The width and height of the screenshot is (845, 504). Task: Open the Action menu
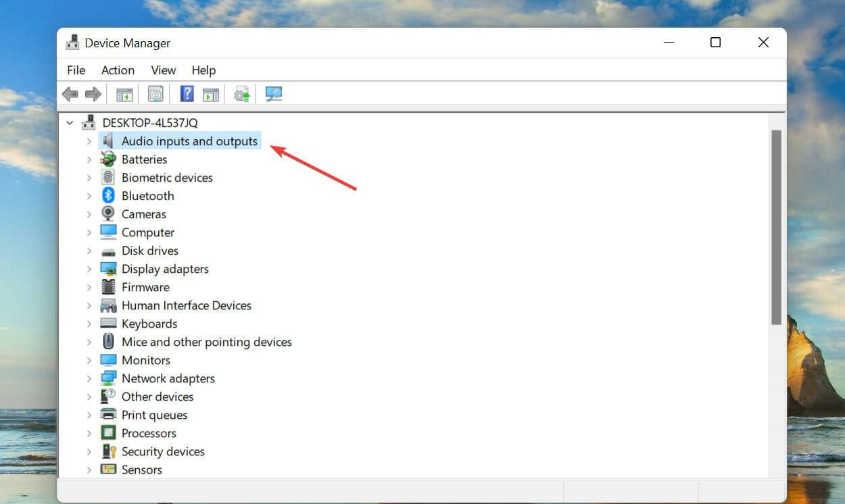118,70
